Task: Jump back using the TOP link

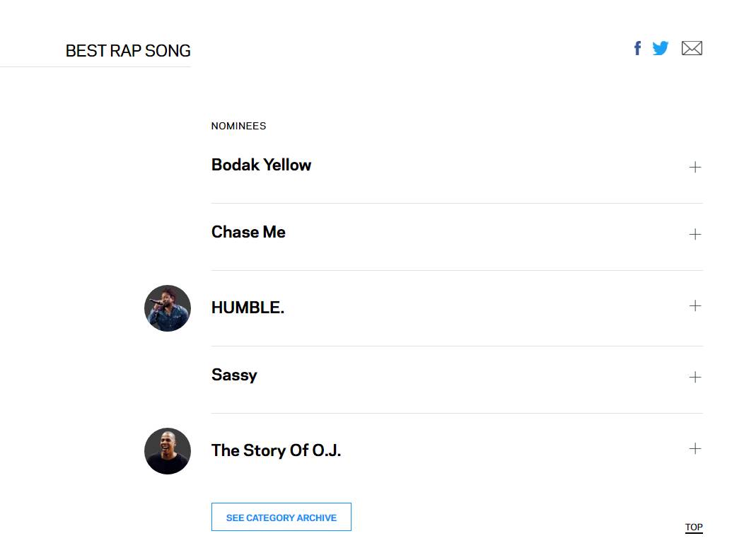Action: [x=694, y=527]
